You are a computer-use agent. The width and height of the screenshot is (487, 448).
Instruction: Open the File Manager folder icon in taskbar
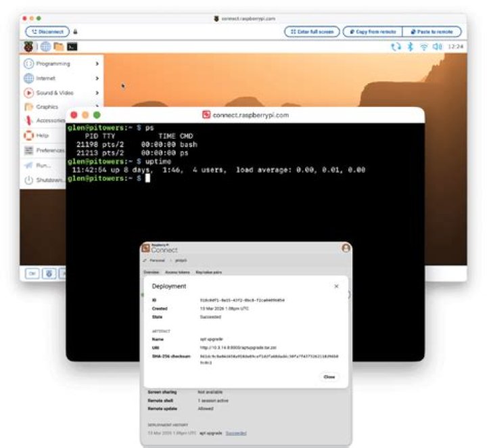click(x=59, y=47)
